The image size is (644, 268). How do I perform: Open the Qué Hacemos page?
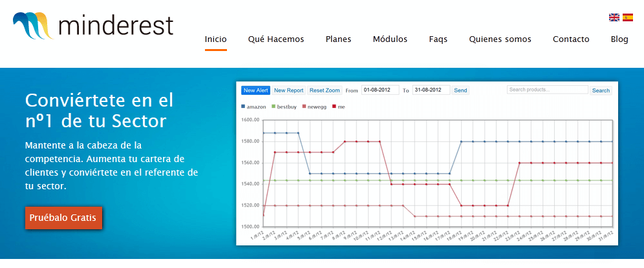(276, 39)
